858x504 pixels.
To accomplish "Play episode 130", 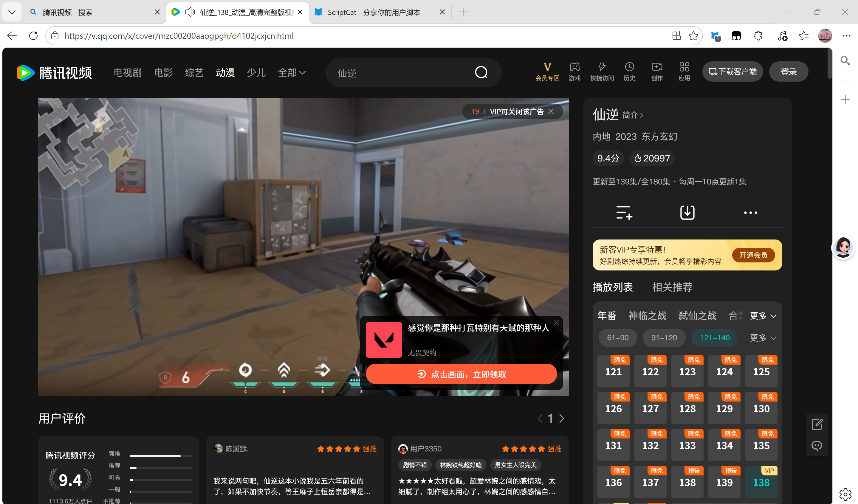I will tap(761, 408).
